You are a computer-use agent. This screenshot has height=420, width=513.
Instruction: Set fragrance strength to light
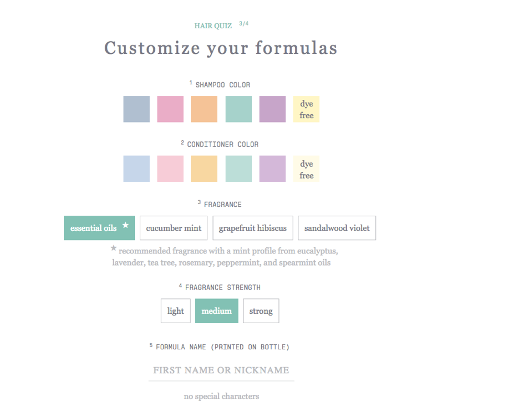coord(175,311)
